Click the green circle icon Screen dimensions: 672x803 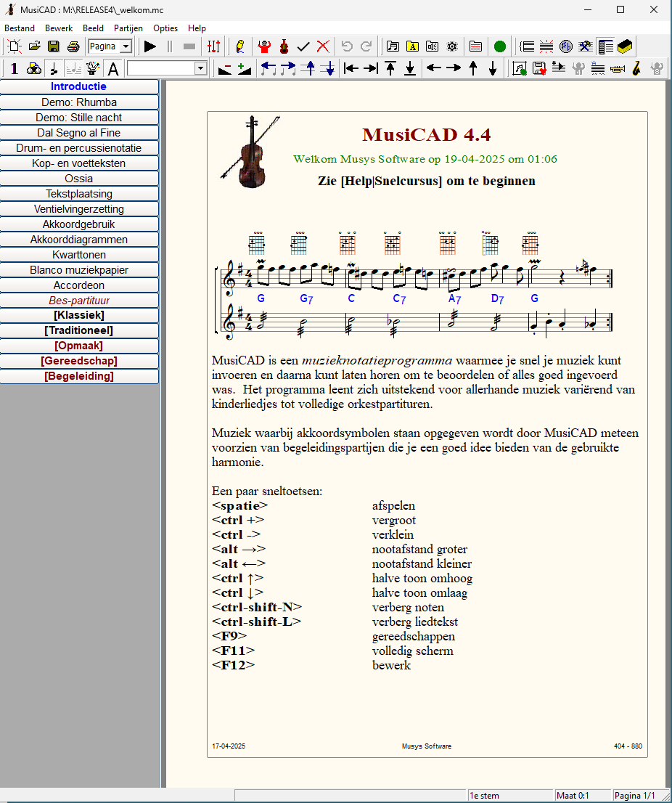point(500,46)
